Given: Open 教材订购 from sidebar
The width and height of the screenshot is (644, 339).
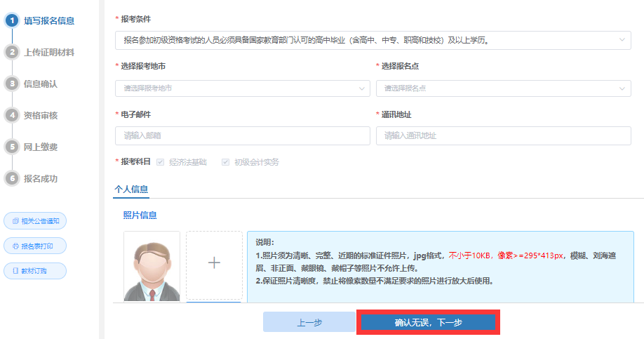Looking at the screenshot, I should [35, 271].
